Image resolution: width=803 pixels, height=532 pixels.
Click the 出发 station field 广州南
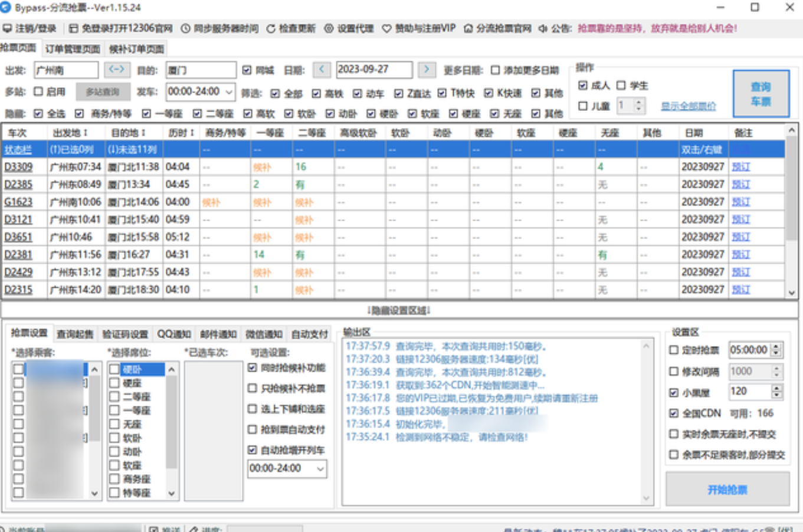66,70
